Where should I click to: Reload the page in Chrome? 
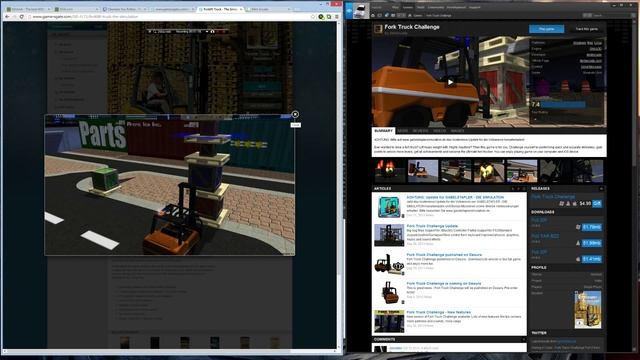(22, 17)
